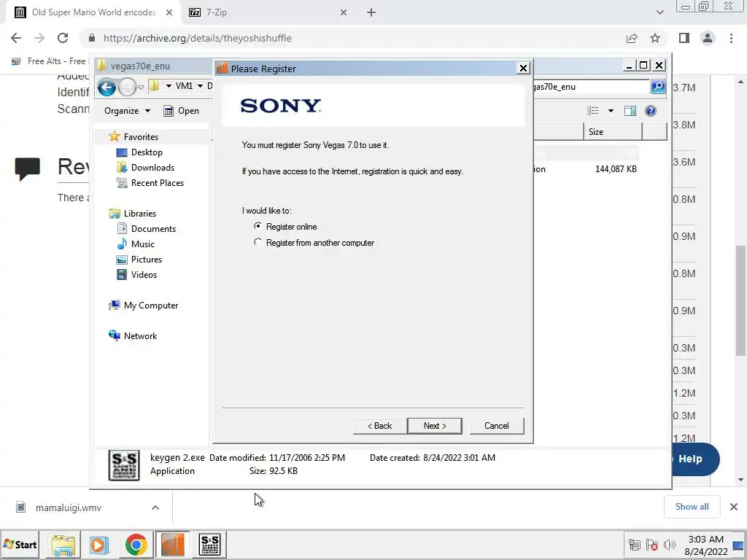Open a new browser tab
Viewport: 747px width, 560px height.
[x=371, y=12]
